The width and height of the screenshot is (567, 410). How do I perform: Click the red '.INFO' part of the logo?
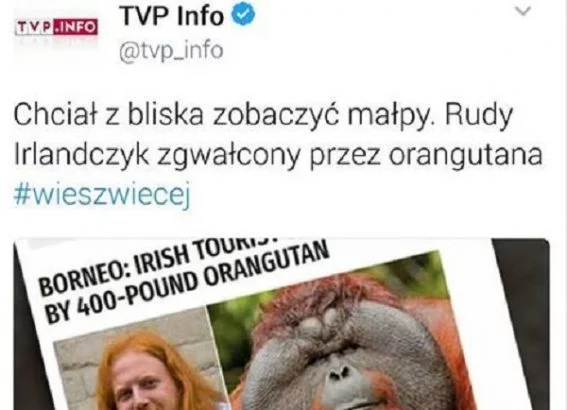(x=76, y=27)
